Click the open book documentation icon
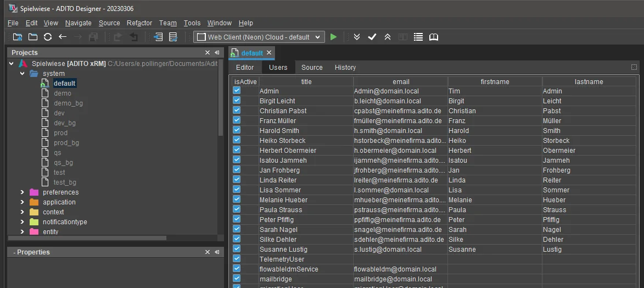The height and width of the screenshot is (288, 644). click(434, 37)
